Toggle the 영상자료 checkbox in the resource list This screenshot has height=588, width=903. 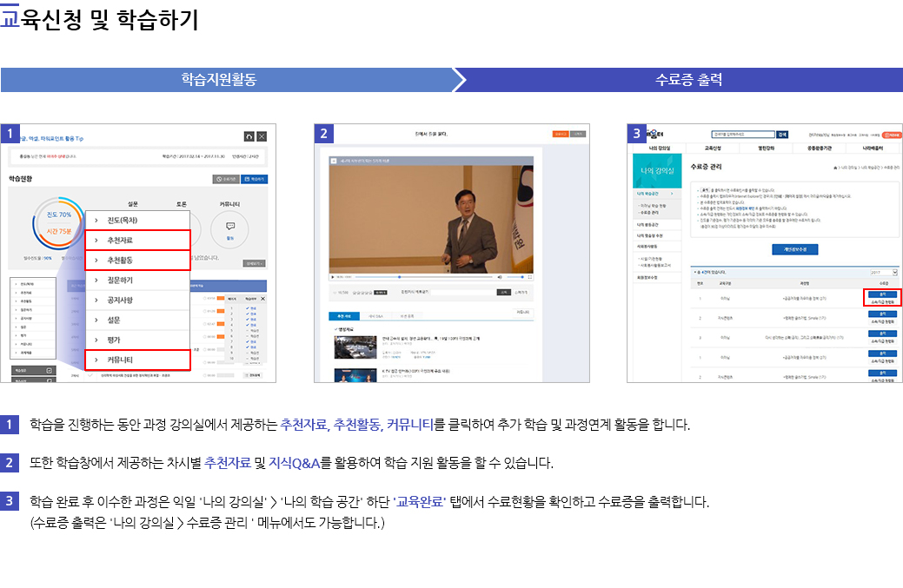click(x=335, y=327)
